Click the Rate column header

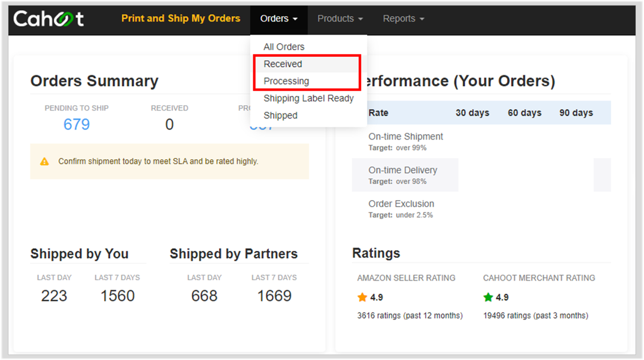378,113
